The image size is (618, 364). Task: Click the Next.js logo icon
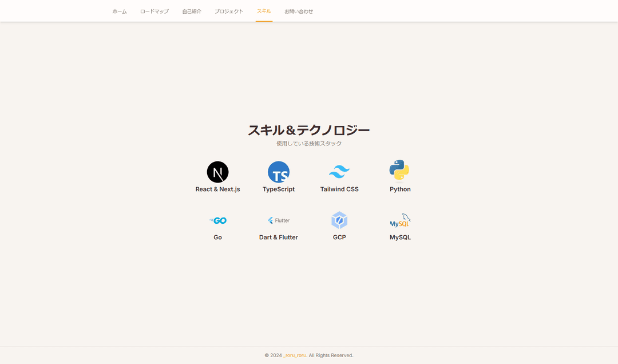pyautogui.click(x=217, y=172)
